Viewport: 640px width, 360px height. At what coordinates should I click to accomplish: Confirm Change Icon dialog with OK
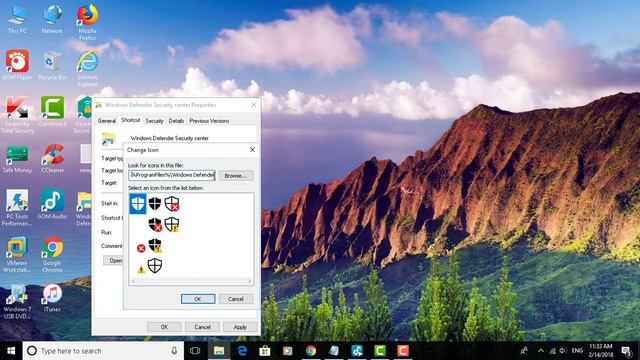(x=198, y=299)
